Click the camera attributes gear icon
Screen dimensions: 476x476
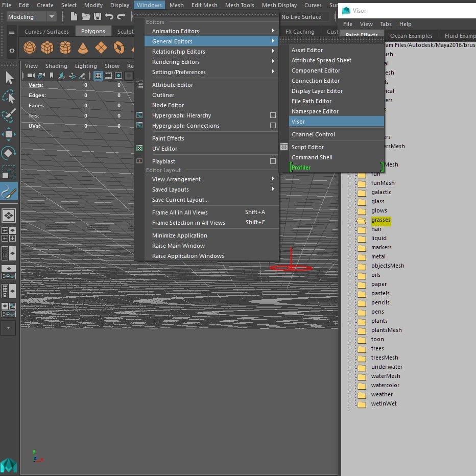[41, 76]
